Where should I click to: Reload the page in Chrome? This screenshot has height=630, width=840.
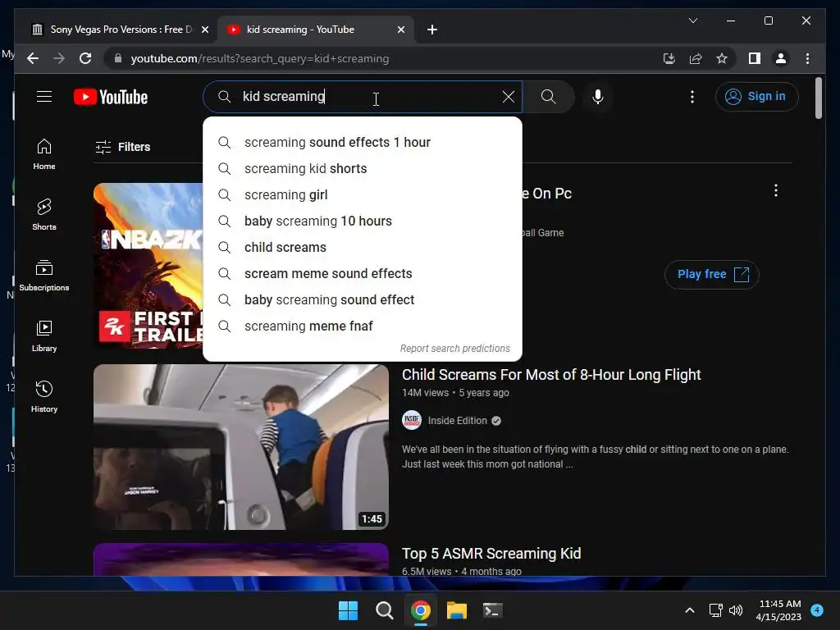(x=85, y=58)
